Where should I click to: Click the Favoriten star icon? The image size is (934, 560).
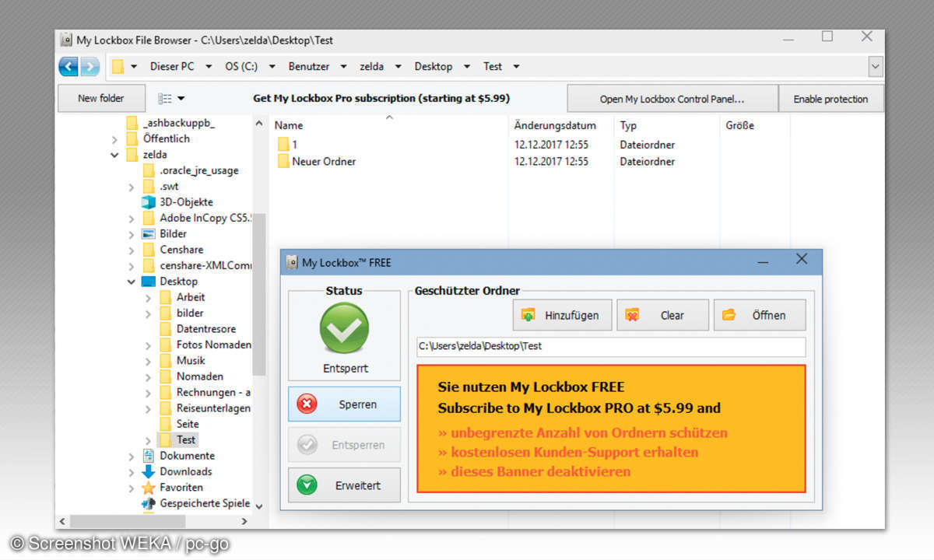coord(149,488)
